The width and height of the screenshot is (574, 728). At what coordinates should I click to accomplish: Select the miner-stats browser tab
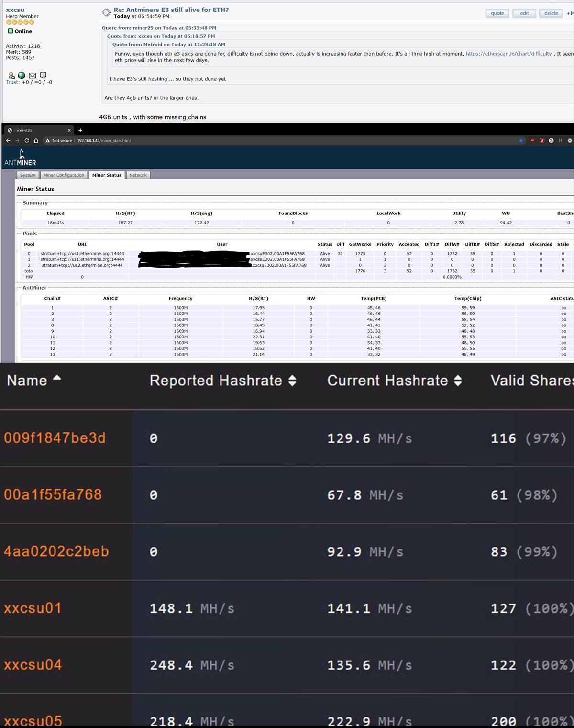(x=39, y=130)
